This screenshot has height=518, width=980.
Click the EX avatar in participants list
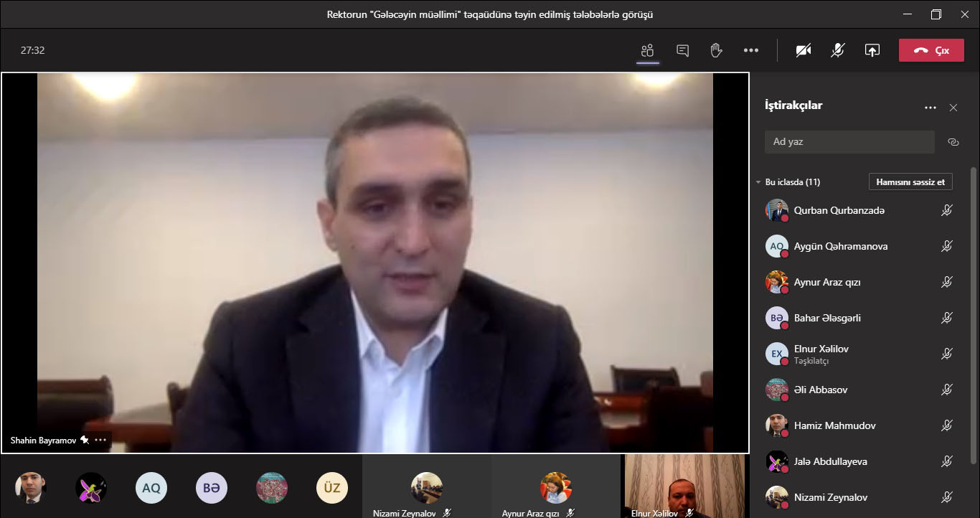[x=777, y=354]
